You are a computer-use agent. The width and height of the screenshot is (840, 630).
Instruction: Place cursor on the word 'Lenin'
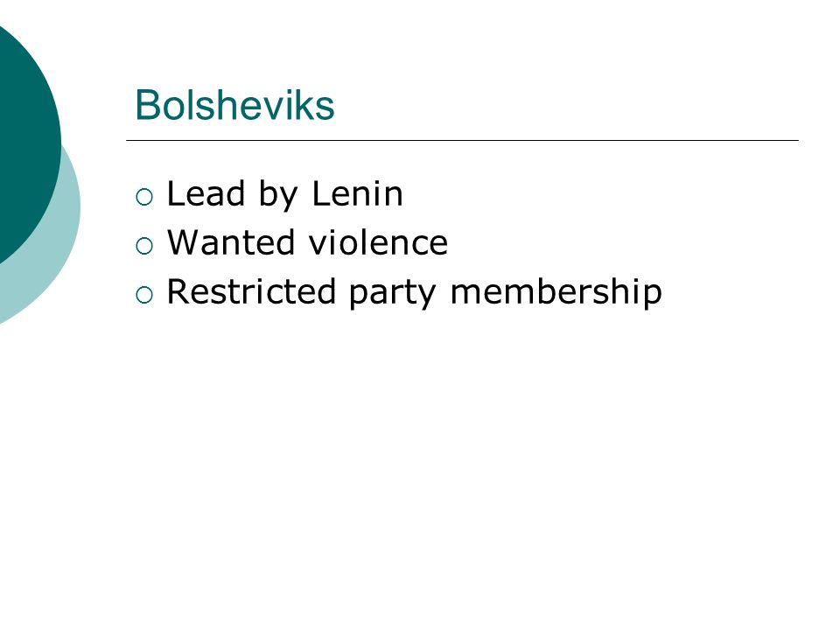[x=357, y=193]
